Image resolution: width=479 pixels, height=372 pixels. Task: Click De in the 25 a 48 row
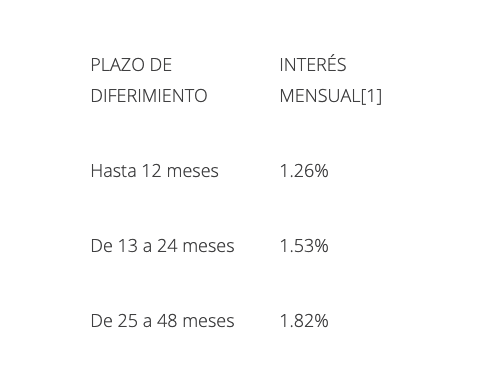[101, 321]
